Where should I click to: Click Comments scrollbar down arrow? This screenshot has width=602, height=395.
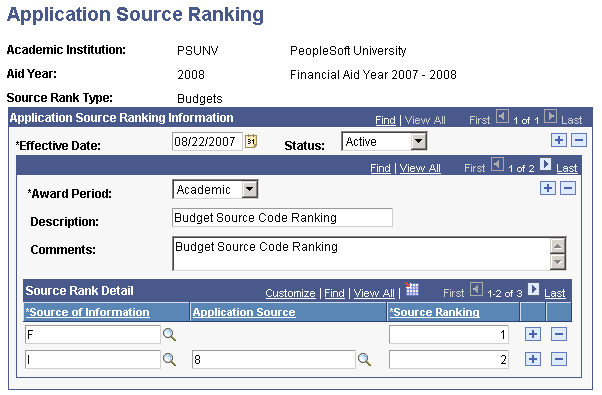tap(557, 262)
